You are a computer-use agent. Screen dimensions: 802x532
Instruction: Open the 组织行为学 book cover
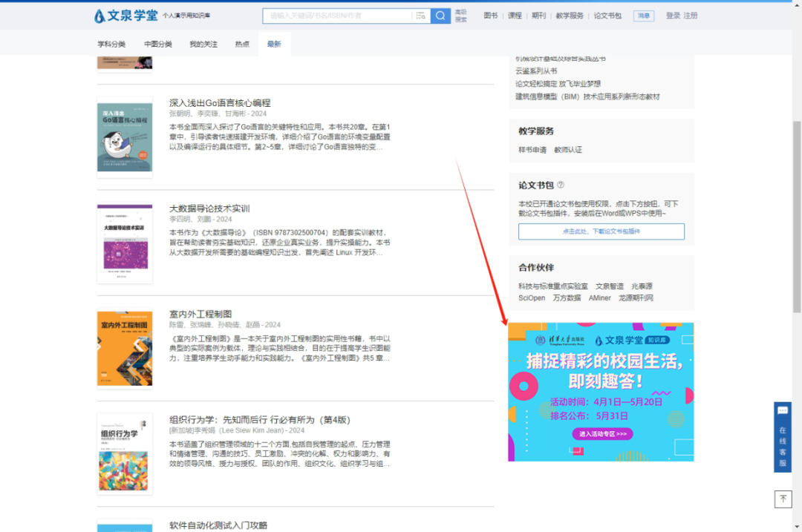125,455
